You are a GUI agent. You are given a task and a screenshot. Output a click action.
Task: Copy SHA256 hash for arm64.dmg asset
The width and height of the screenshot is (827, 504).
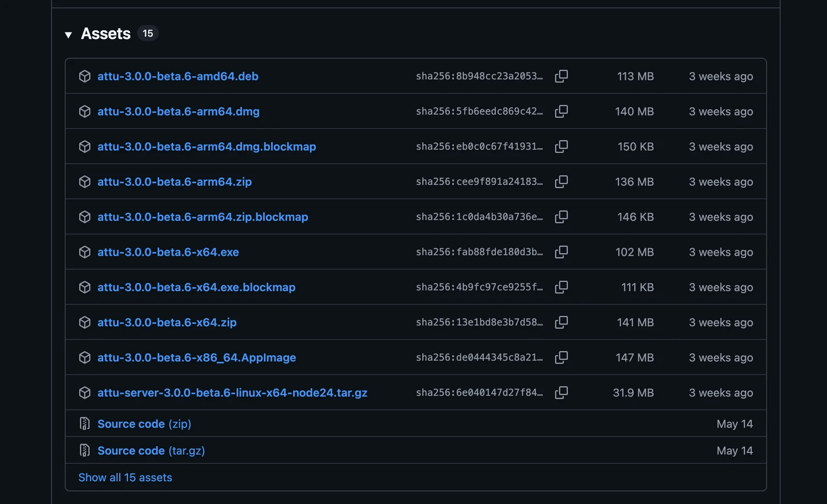pyautogui.click(x=561, y=111)
